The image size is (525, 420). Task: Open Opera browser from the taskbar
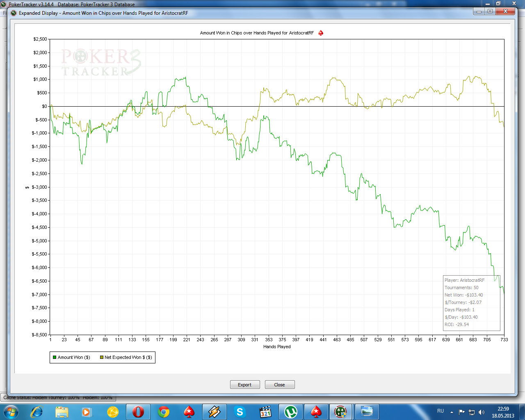click(x=138, y=411)
